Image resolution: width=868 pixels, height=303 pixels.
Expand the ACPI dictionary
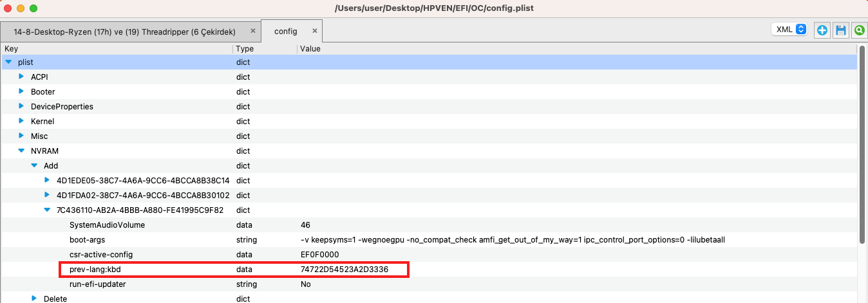(x=21, y=77)
